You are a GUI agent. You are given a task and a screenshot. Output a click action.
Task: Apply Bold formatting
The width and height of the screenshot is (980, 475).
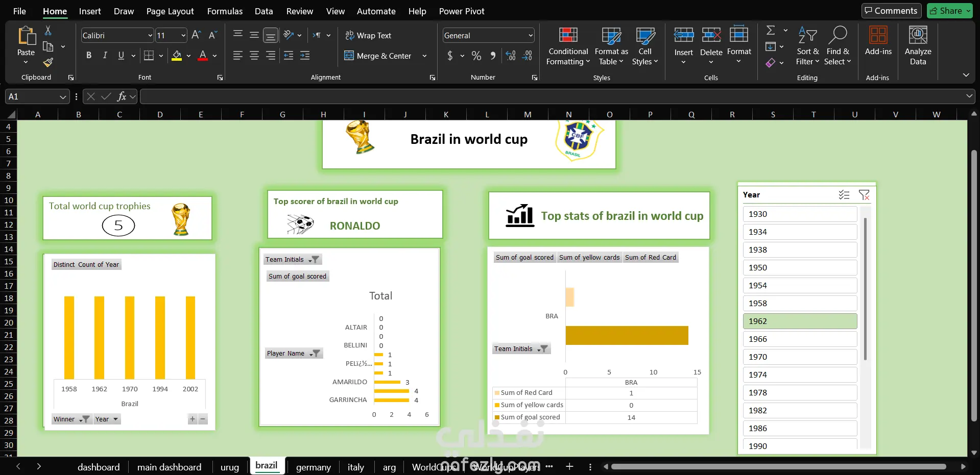pyautogui.click(x=89, y=56)
